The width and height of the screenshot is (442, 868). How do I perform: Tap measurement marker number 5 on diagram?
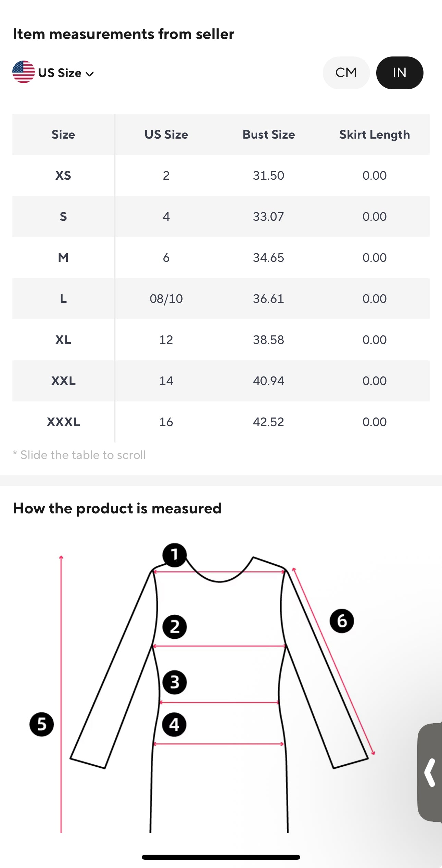(41, 724)
